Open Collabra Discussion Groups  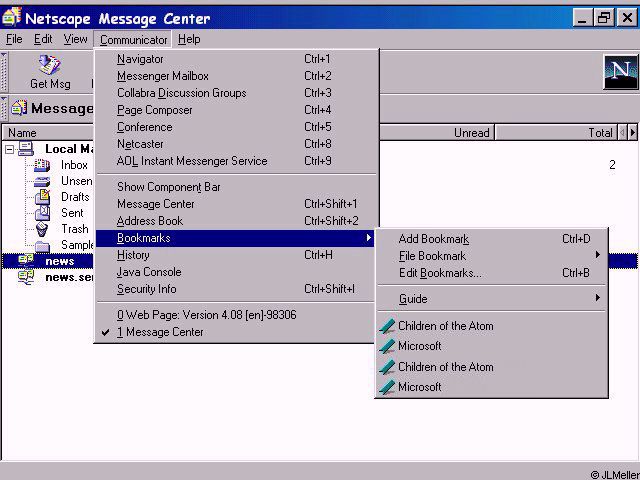pyautogui.click(x=236, y=93)
